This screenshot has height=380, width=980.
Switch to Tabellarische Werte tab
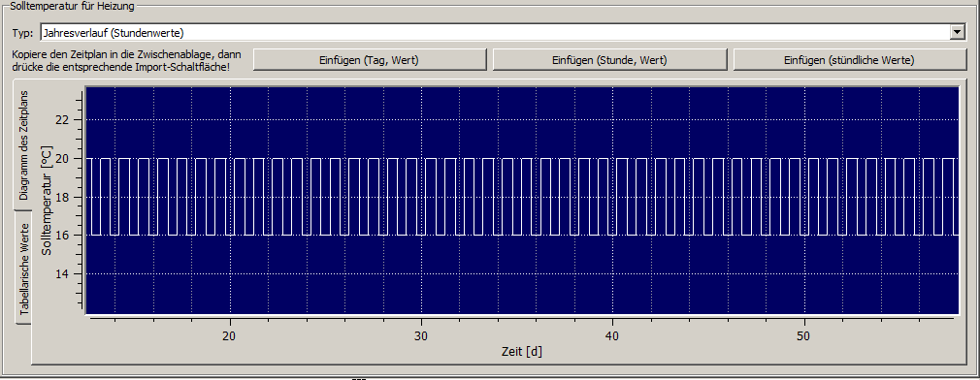pos(23,269)
